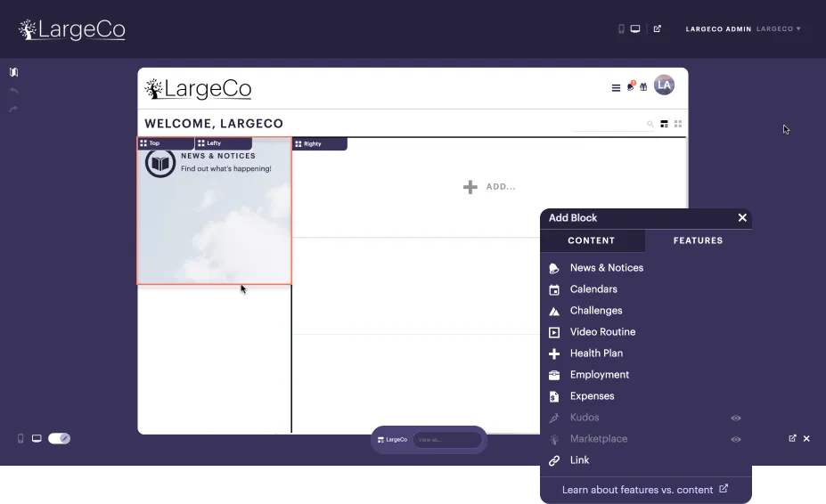Add the Video Routine block
826x504 pixels.
coord(646,332)
